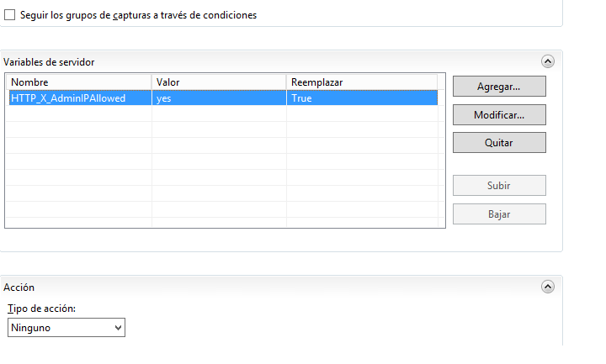Click the "True" Reemplazar cell
The height and width of the screenshot is (364, 606).
301,98
